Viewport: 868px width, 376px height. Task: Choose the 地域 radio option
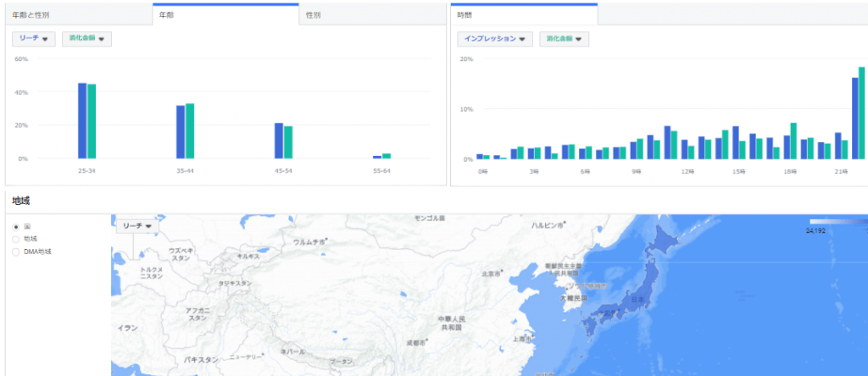(16, 239)
